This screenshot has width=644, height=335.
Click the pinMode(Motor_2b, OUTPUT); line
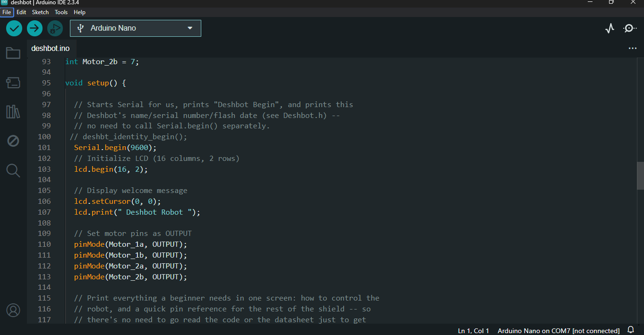[x=130, y=277]
